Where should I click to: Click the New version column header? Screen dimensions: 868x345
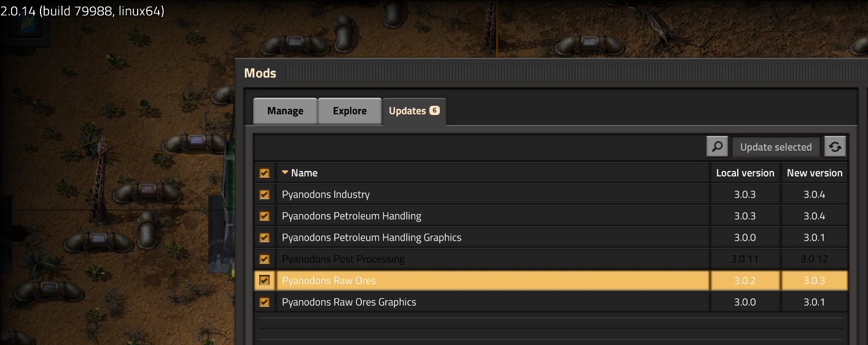815,173
